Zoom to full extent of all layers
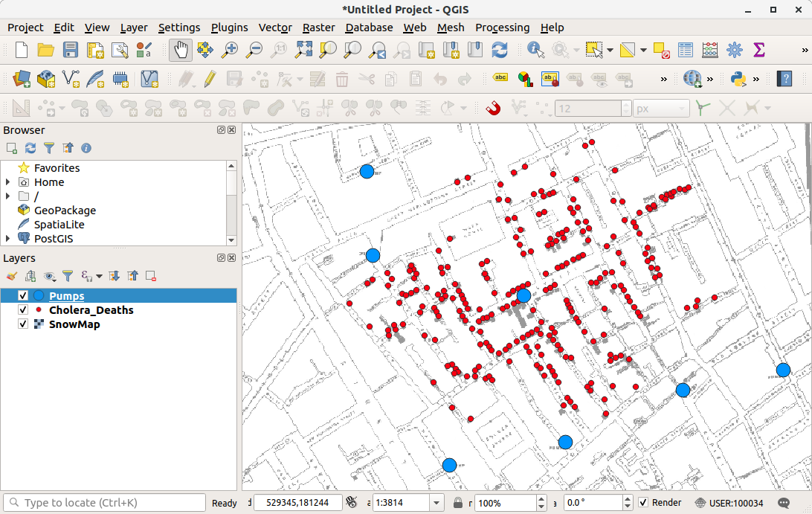Image resolution: width=812 pixels, height=514 pixels. [303, 51]
